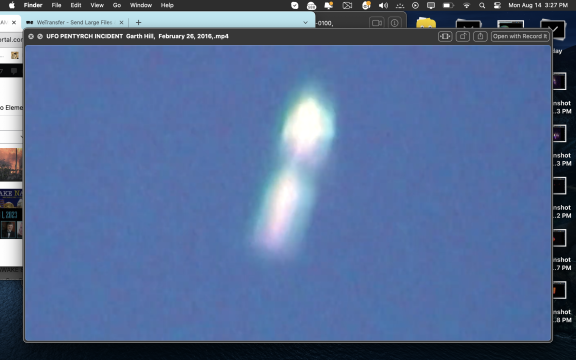The image size is (576, 360).
Task: Open a new browser tab with plus button
Action: (x=138, y=22)
